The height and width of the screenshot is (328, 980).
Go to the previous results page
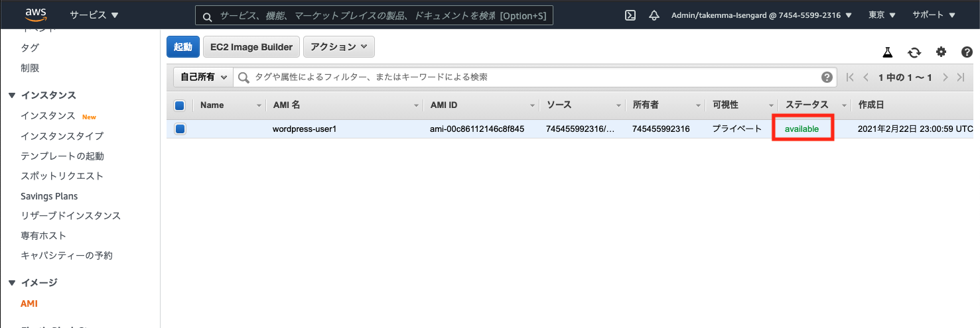point(866,78)
